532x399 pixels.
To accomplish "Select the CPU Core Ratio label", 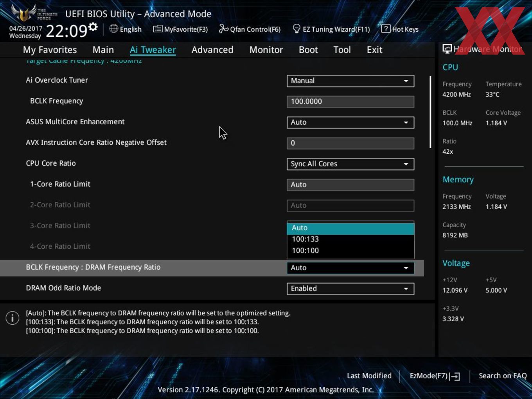I will click(x=51, y=163).
